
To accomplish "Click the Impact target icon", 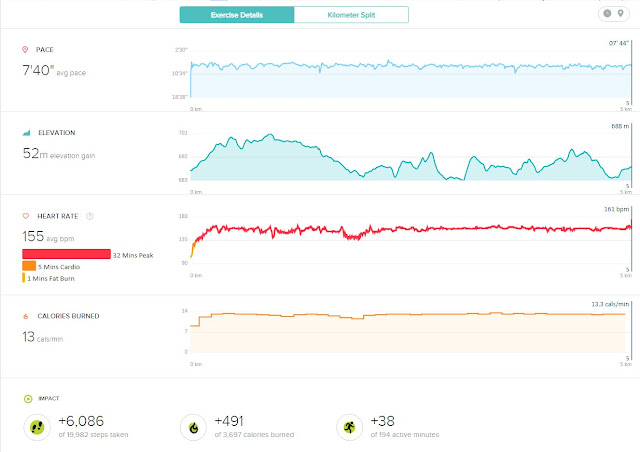I will [x=28, y=399].
